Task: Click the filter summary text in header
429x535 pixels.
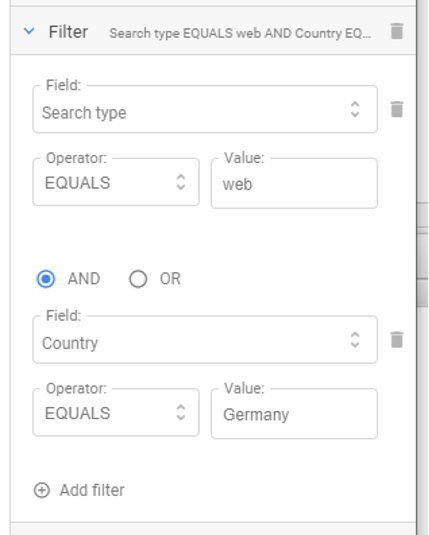Action: pyautogui.click(x=240, y=33)
